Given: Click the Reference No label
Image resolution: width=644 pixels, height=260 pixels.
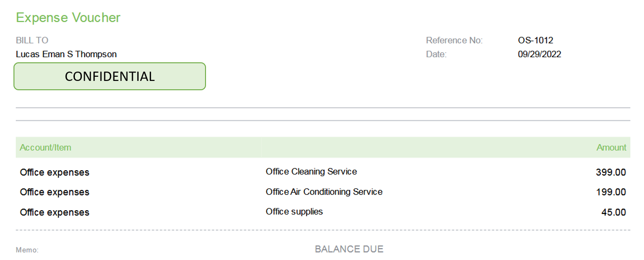Looking at the screenshot, I should click(x=454, y=40).
